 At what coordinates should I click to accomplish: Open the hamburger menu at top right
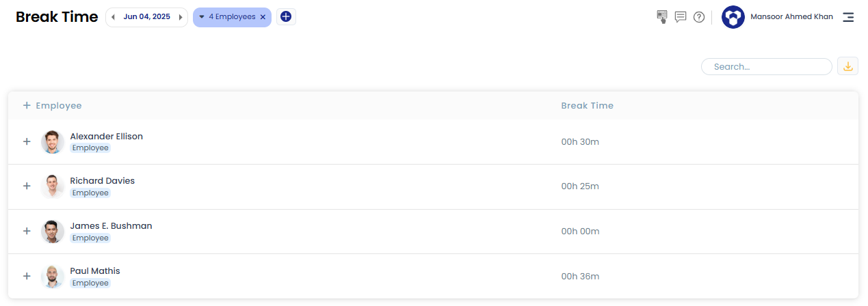[x=848, y=17]
